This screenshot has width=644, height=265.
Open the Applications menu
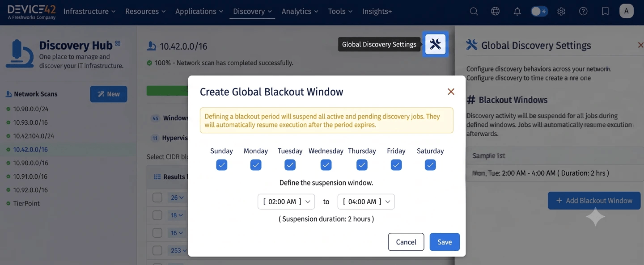point(199,12)
